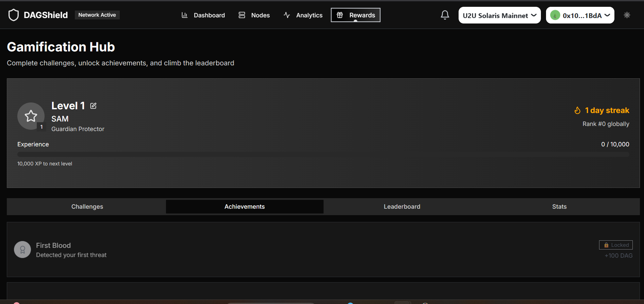Screen dimensions: 644x304
Task: Click the flame streak icon
Action: (577, 110)
